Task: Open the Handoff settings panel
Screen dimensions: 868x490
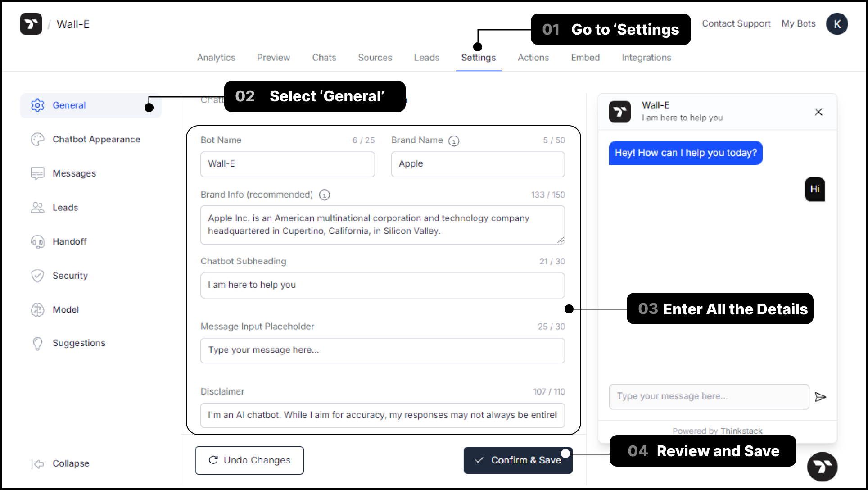Action: tap(69, 241)
